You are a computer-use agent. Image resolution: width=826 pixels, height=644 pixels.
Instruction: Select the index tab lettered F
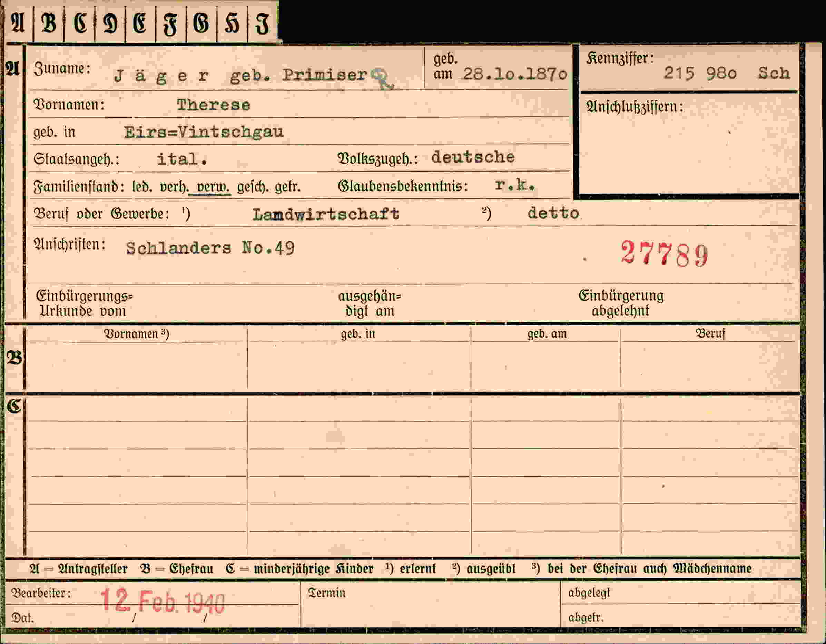(171, 23)
